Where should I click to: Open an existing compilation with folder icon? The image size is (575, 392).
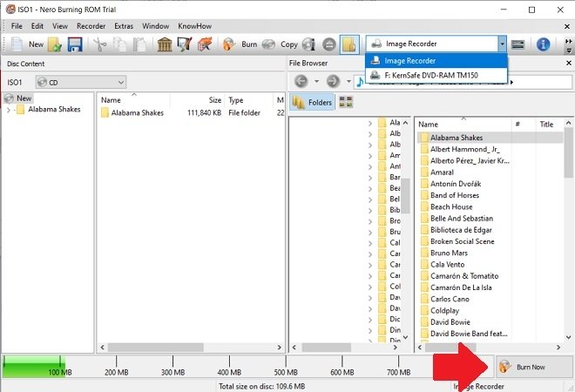(55, 44)
